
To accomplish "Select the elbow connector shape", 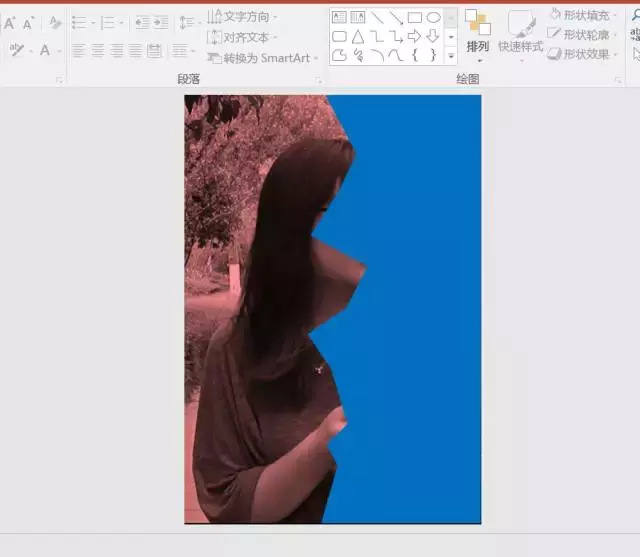I will tap(377, 36).
